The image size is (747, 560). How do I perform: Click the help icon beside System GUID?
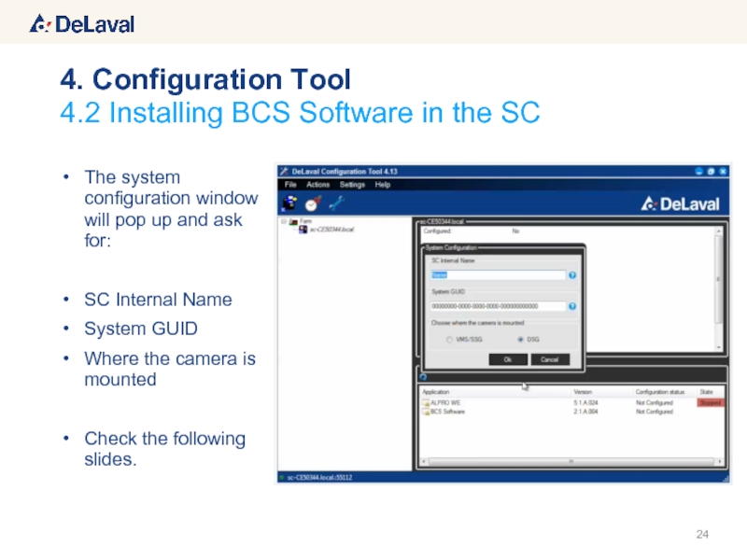coord(572,306)
